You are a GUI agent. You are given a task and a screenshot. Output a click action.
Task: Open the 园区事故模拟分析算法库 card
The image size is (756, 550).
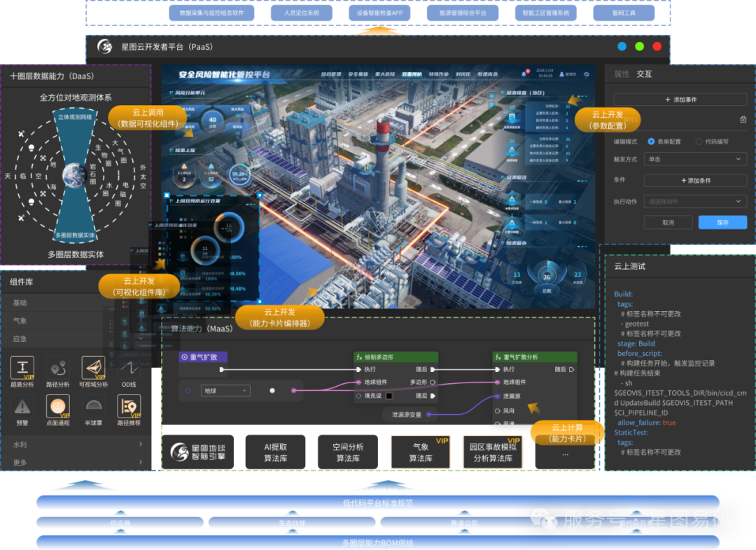[493, 452]
